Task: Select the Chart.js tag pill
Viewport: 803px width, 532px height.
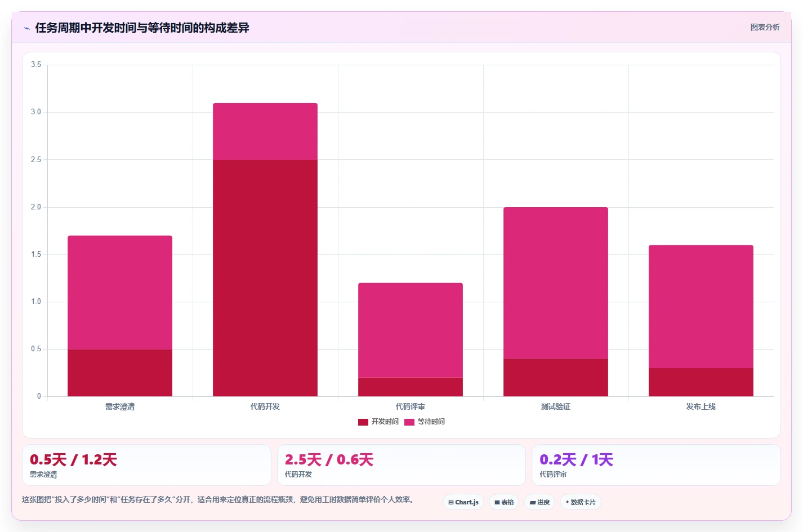Action: pyautogui.click(x=463, y=502)
